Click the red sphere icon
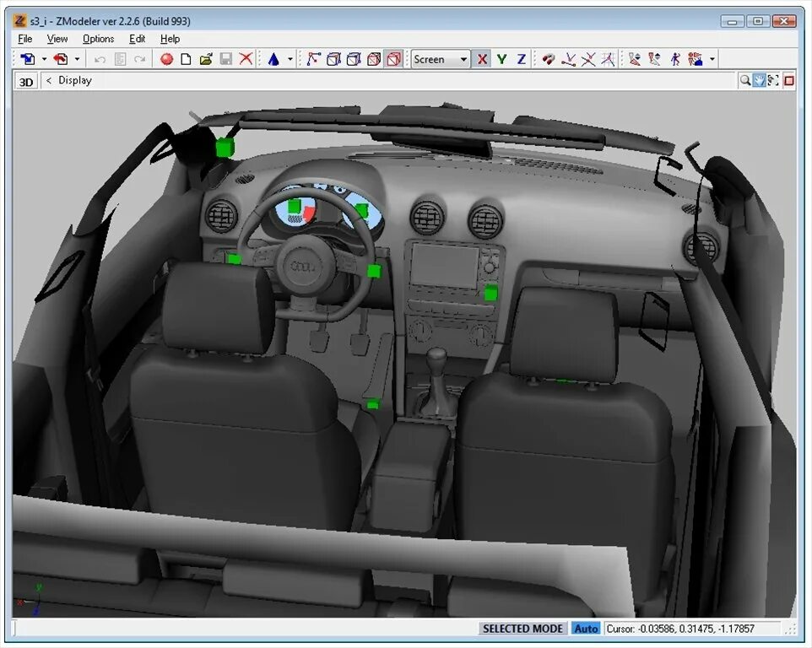The image size is (812, 648). pos(166,59)
